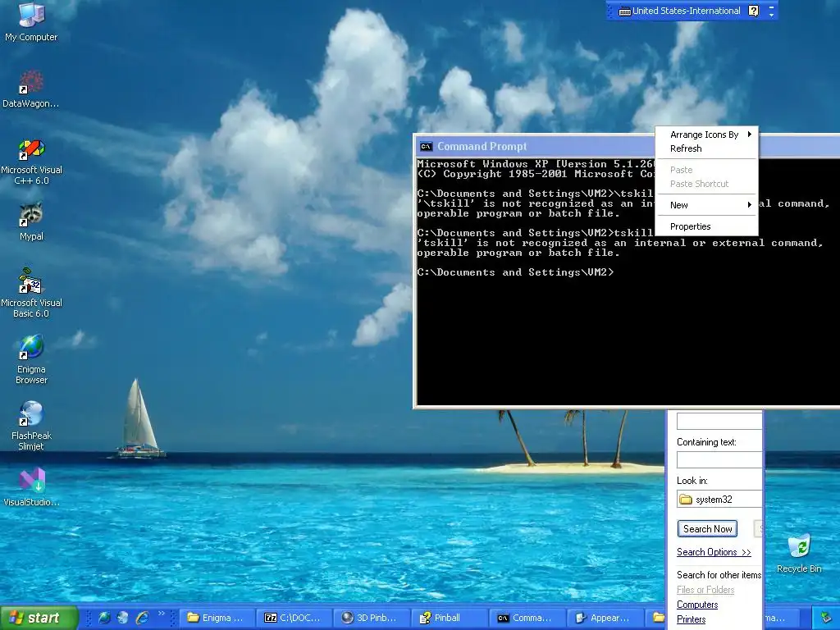
Task: Open the Look in system32 combo box
Action: (x=719, y=499)
